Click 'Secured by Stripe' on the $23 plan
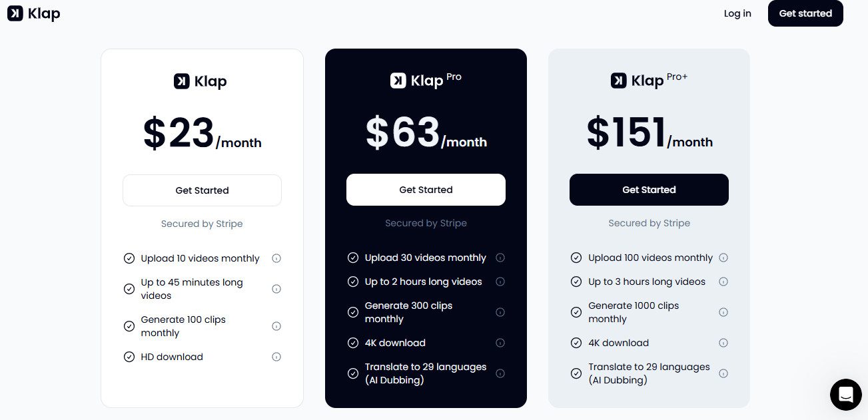This screenshot has width=868, height=420. pos(202,224)
